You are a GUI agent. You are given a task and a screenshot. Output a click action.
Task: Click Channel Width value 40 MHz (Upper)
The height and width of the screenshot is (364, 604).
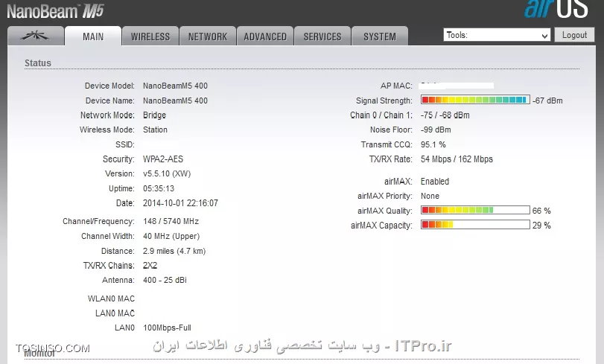pos(171,236)
